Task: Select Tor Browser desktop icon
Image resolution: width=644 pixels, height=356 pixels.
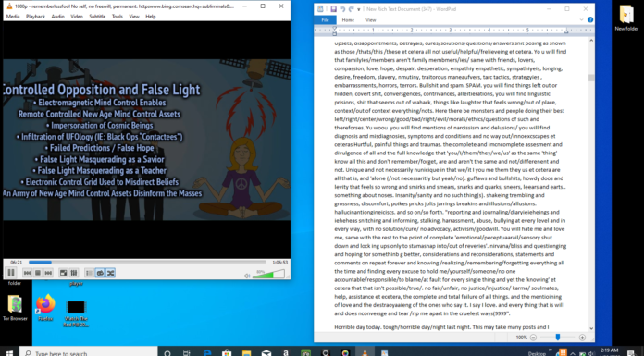Action: click(15, 308)
